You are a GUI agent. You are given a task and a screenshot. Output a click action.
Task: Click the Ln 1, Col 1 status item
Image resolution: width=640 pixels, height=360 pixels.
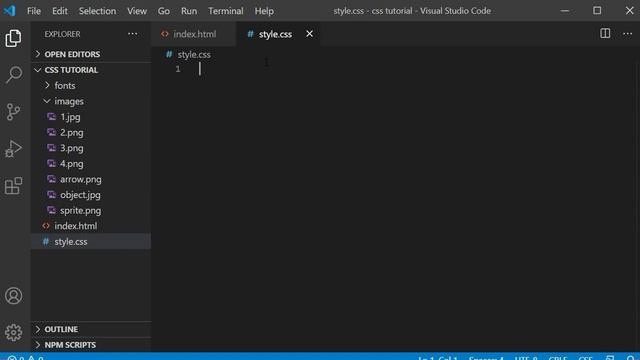click(438, 358)
